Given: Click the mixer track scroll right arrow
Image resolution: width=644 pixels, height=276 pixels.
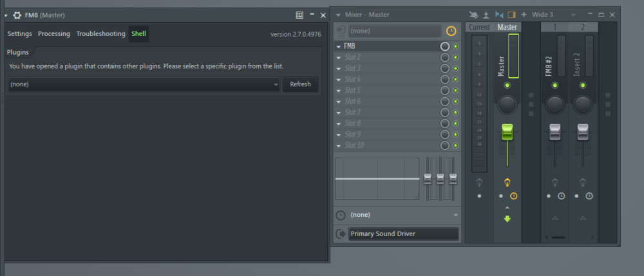Looking at the screenshot, I should click(592, 237).
